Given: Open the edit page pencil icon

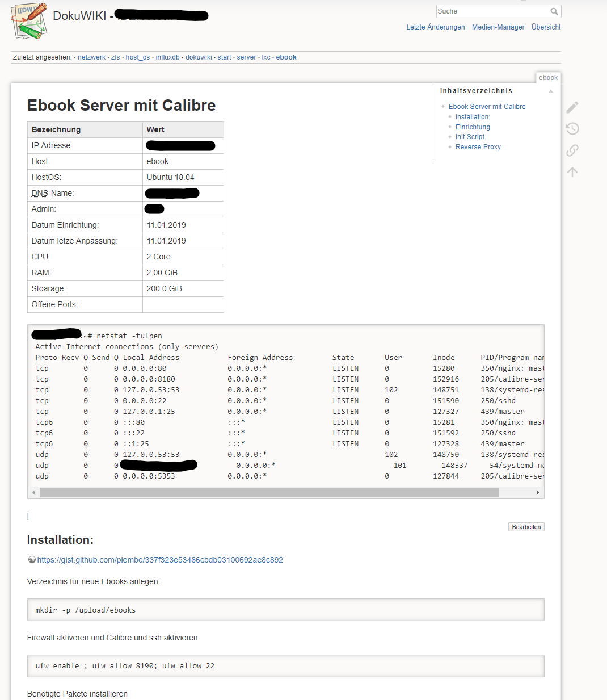Looking at the screenshot, I should [572, 107].
